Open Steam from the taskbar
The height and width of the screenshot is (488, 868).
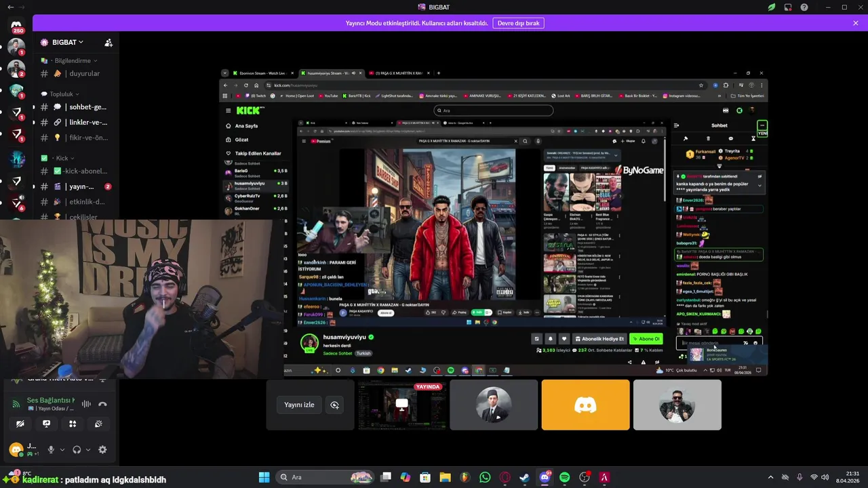click(525, 477)
